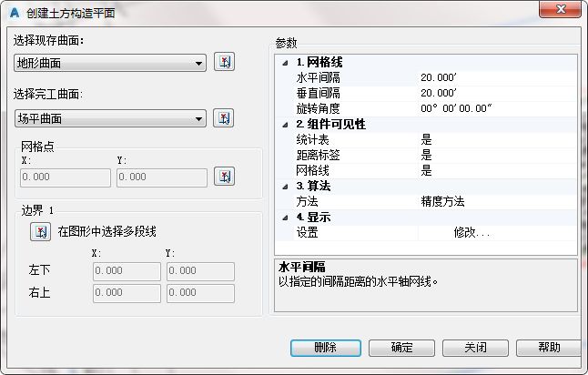
Task: Click the 在图形中选择多段线 pick icon
Action: pos(40,232)
